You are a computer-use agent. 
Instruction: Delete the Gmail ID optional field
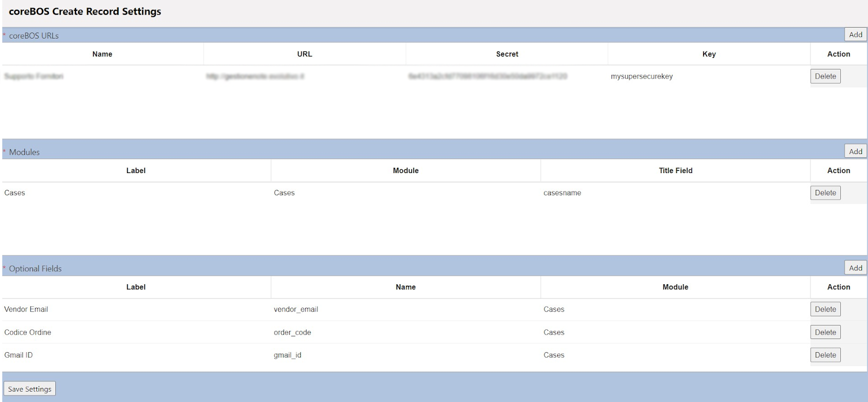(825, 355)
